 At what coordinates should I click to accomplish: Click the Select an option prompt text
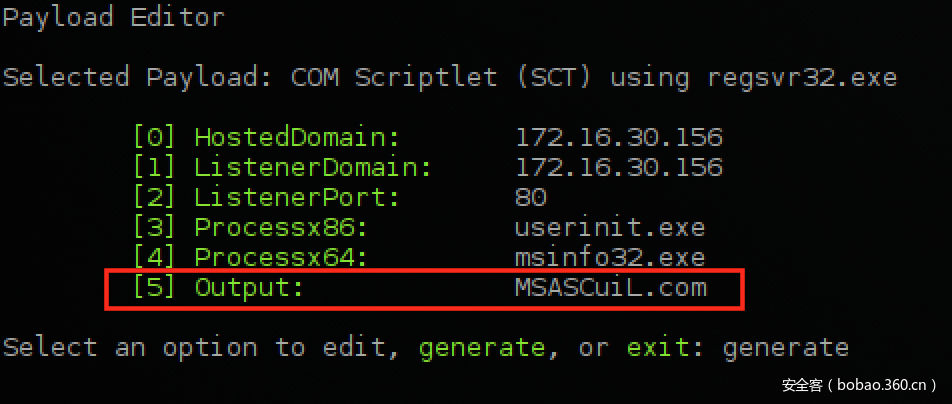coord(136,348)
